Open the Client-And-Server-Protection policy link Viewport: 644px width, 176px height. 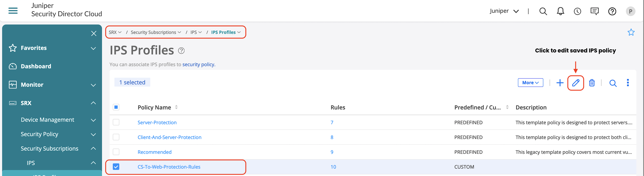point(169,137)
